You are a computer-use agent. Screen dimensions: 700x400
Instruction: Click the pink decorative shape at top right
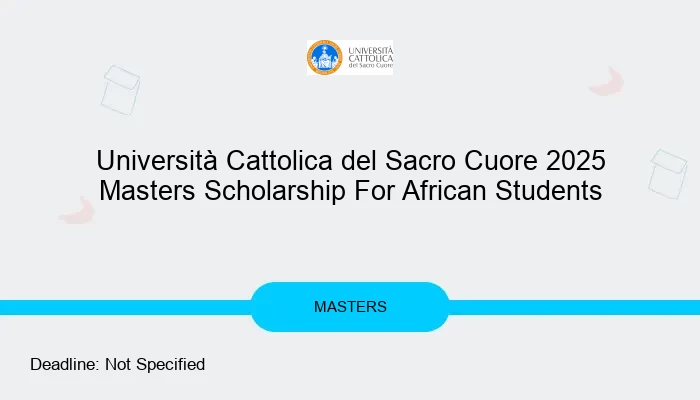click(606, 82)
